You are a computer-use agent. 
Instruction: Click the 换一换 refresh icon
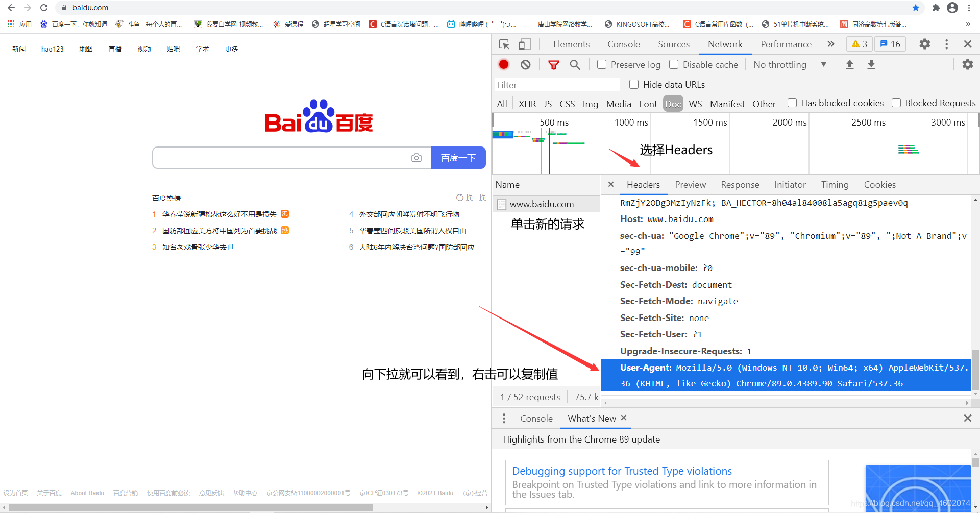point(460,198)
